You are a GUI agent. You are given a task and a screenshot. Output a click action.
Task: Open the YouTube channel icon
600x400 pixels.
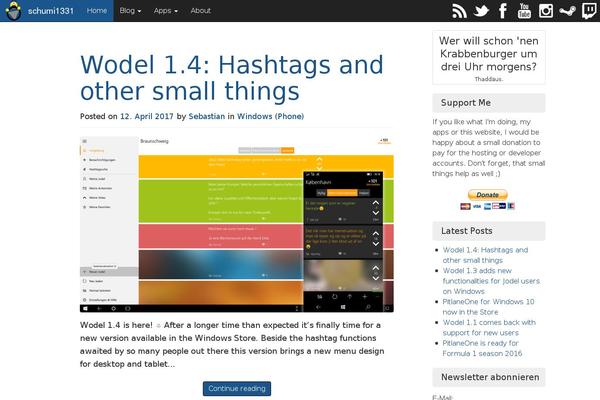524,11
